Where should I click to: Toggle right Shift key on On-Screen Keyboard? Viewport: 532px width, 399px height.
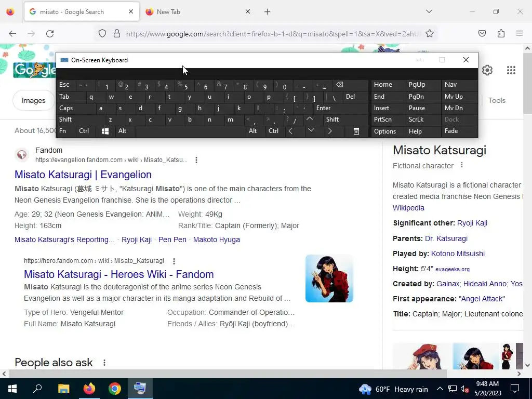[346, 119]
